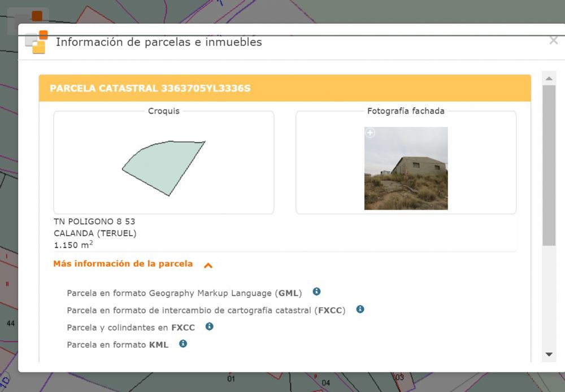Image resolution: width=565 pixels, height=392 pixels.
Task: Click the Croquis section label
Action: click(x=164, y=111)
